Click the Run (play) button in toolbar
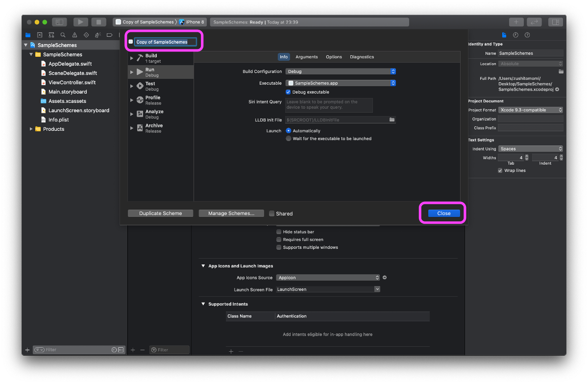The image size is (588, 384). pos(81,22)
